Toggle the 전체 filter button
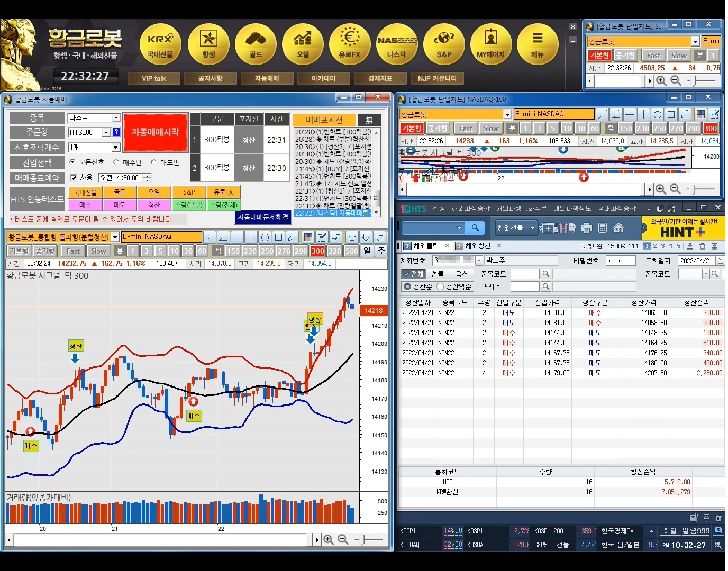Viewport: 728px width, 571px height. click(413, 274)
